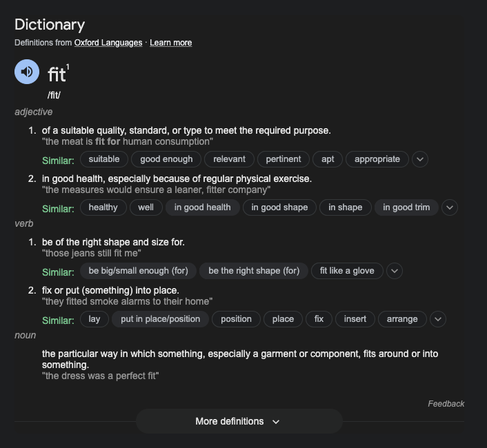
Task: Click the 'relevant' synonym chip
Action: (x=229, y=159)
